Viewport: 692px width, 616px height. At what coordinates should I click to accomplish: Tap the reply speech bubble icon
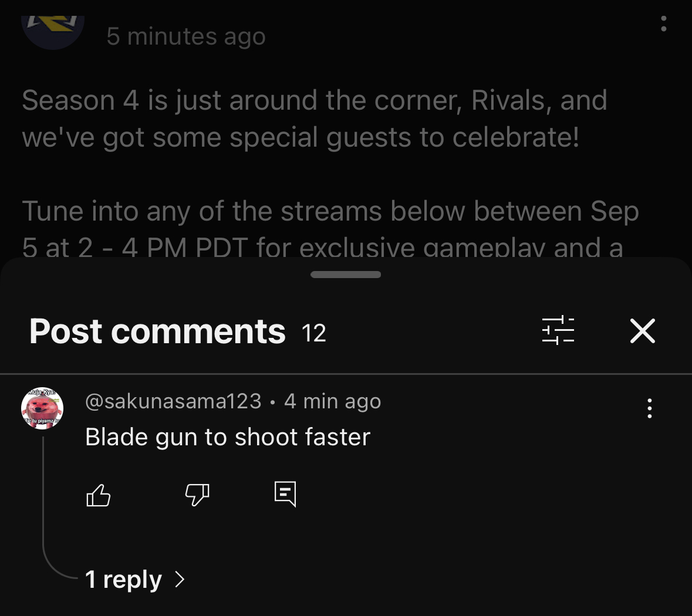[x=285, y=494]
